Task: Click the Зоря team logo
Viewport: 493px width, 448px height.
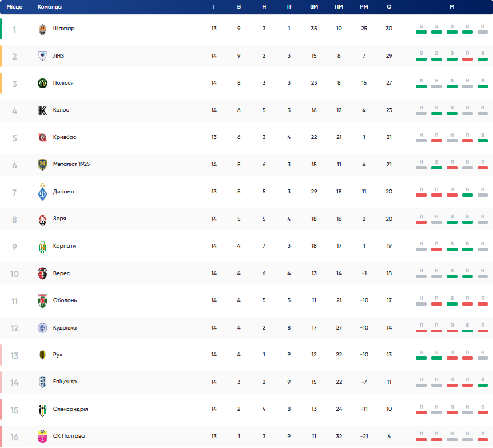Action: pos(42,219)
